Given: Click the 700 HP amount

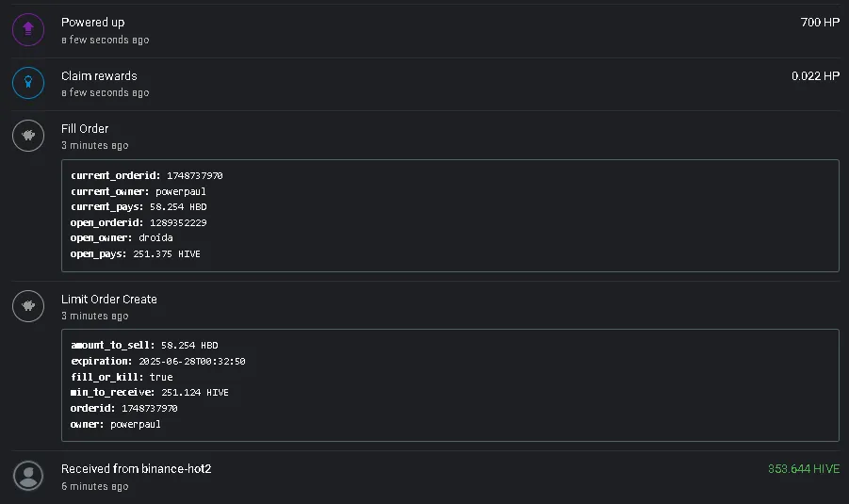Looking at the screenshot, I should [820, 23].
